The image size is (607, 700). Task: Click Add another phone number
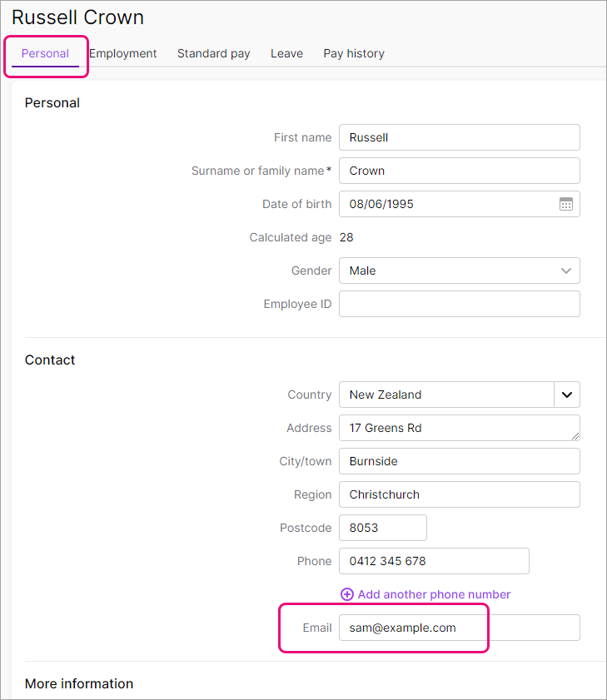433,594
